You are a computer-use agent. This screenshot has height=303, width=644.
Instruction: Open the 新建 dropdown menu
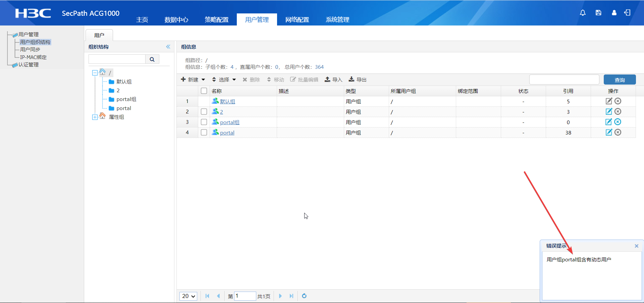[193, 80]
